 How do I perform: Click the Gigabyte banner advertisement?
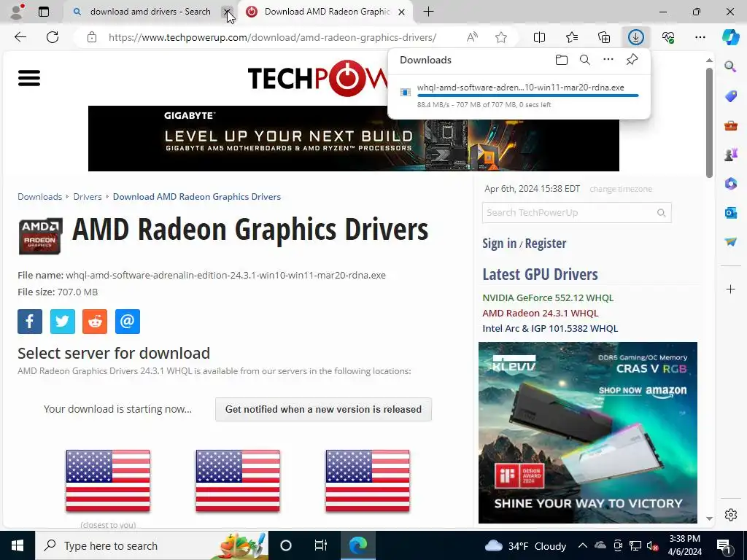[x=354, y=139]
